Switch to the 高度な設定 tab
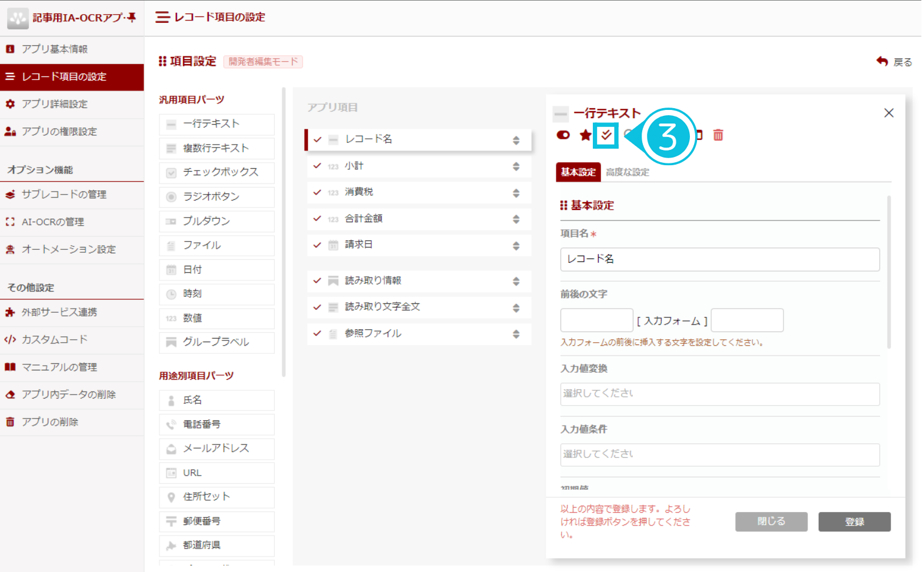Screen dimensions: 924x572 point(628,172)
